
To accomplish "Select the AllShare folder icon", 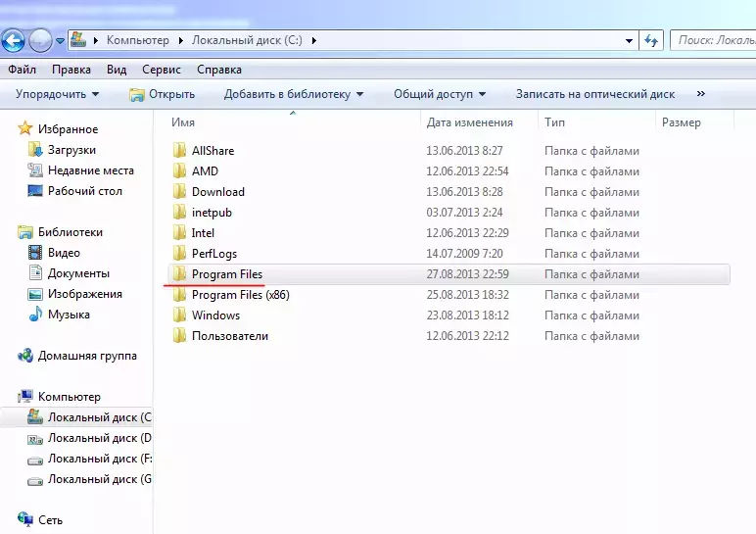I will coord(179,150).
